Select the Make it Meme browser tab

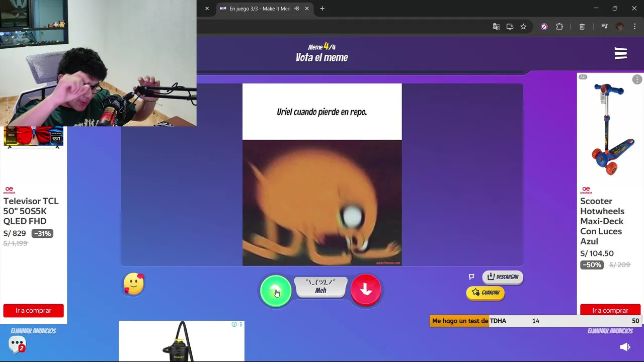click(259, 9)
